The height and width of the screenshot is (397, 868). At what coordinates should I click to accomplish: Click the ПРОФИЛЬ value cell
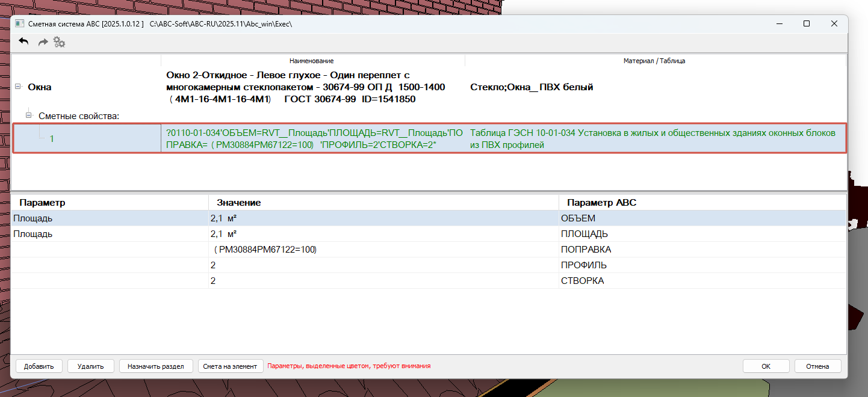click(x=383, y=265)
